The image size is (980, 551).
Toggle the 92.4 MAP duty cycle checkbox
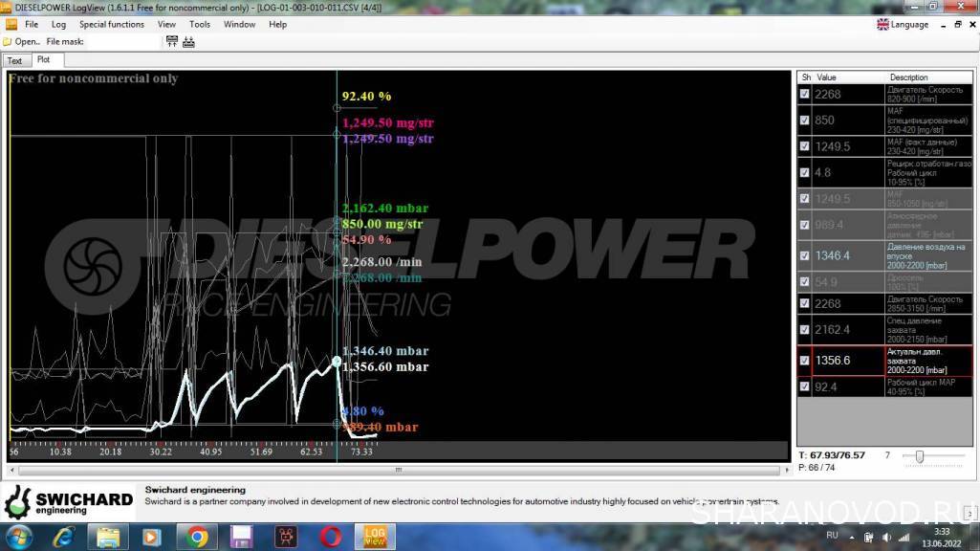click(x=804, y=386)
